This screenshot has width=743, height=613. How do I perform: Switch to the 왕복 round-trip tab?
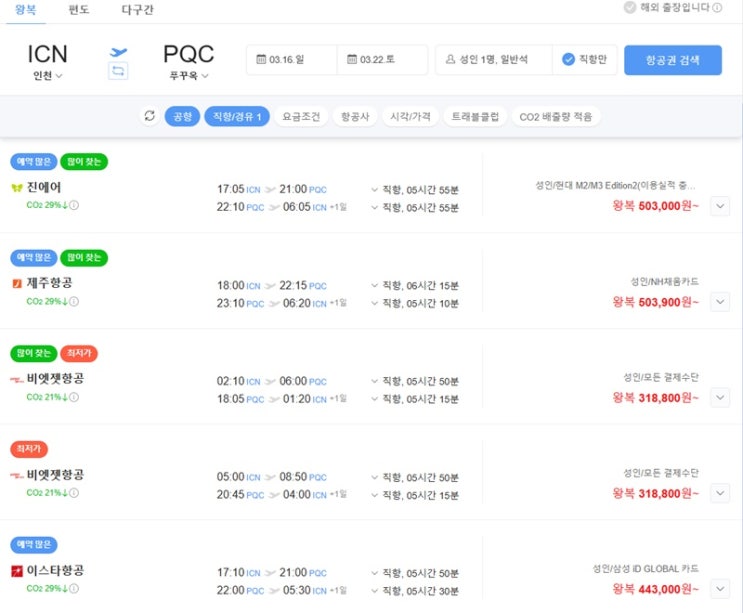pyautogui.click(x=26, y=10)
